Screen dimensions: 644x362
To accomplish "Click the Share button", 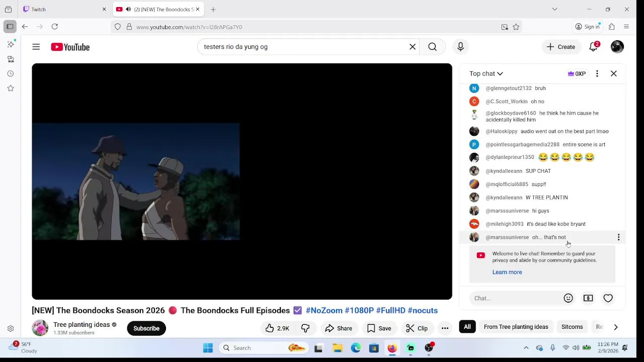I will click(x=339, y=328).
